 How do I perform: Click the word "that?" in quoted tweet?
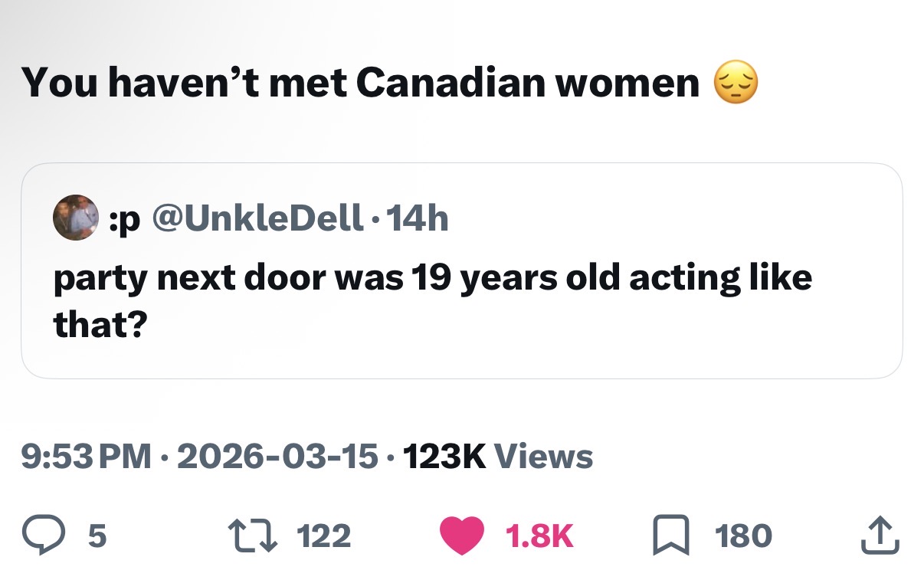tap(100, 325)
